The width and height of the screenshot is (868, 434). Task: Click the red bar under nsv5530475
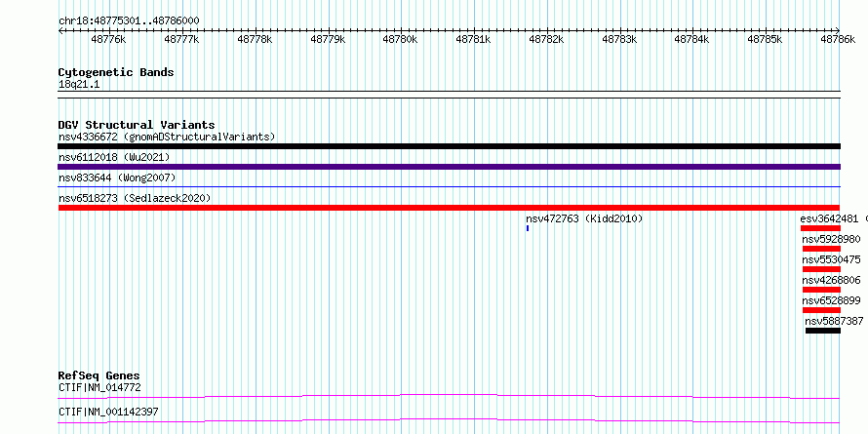tap(821, 269)
